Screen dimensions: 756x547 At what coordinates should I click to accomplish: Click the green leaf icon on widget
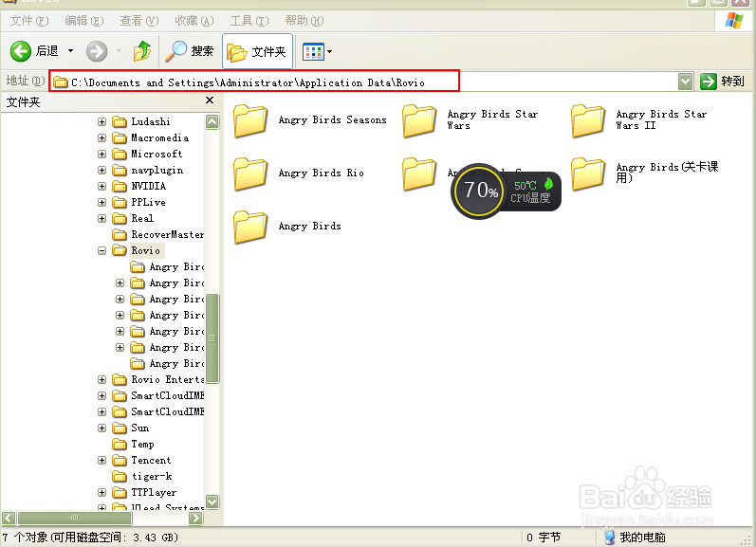pyautogui.click(x=548, y=184)
